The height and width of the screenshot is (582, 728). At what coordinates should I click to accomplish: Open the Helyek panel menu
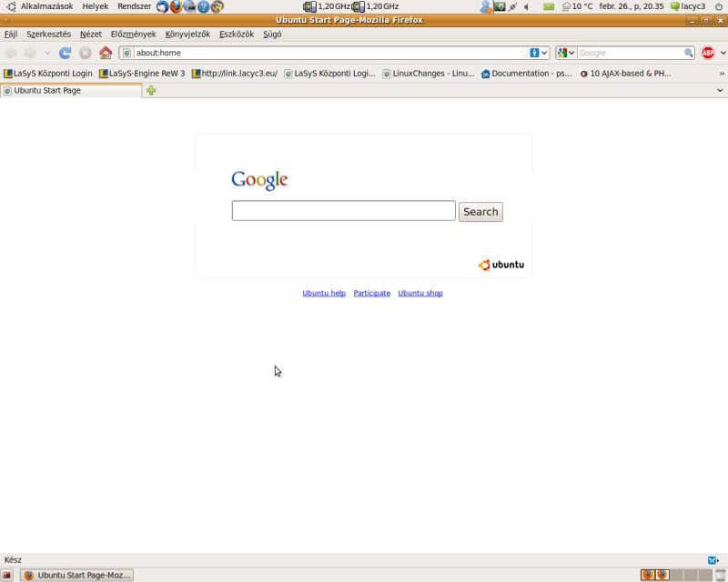tap(96, 6)
